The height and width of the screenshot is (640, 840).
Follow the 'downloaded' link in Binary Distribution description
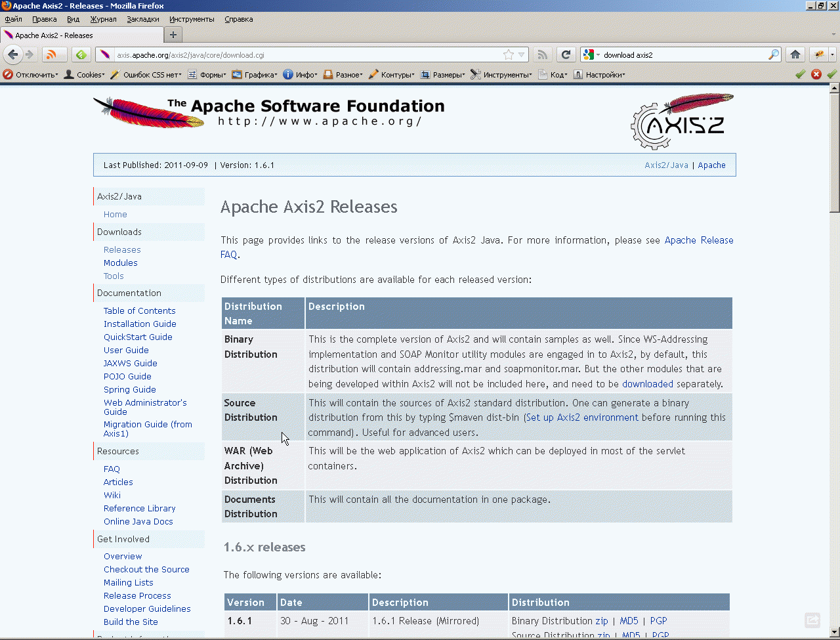pyautogui.click(x=648, y=384)
